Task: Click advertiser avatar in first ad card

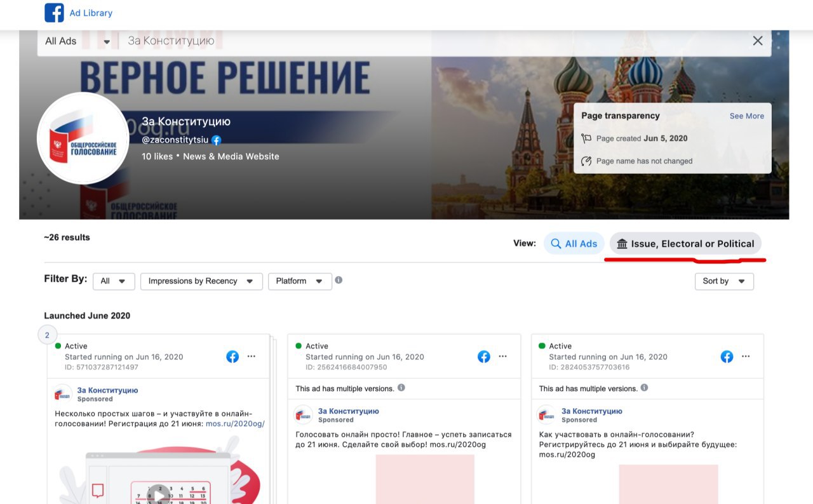Action: [x=64, y=394]
